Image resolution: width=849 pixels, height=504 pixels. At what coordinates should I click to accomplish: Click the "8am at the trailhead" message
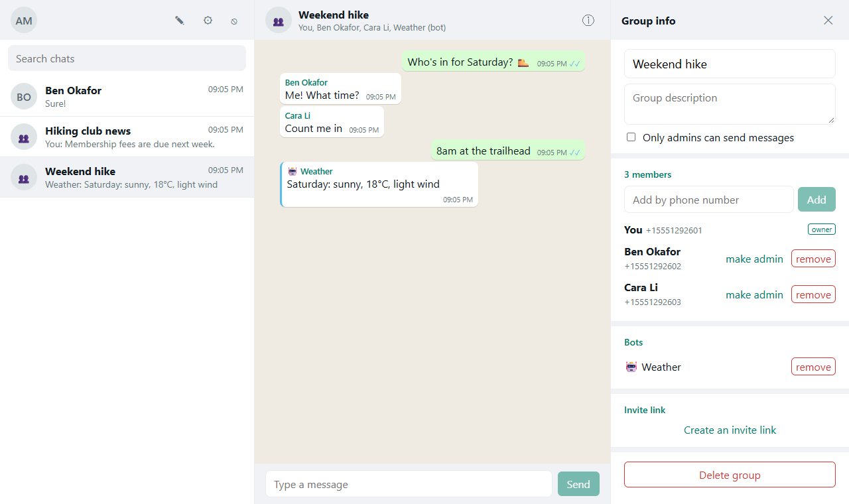pyautogui.click(x=508, y=151)
